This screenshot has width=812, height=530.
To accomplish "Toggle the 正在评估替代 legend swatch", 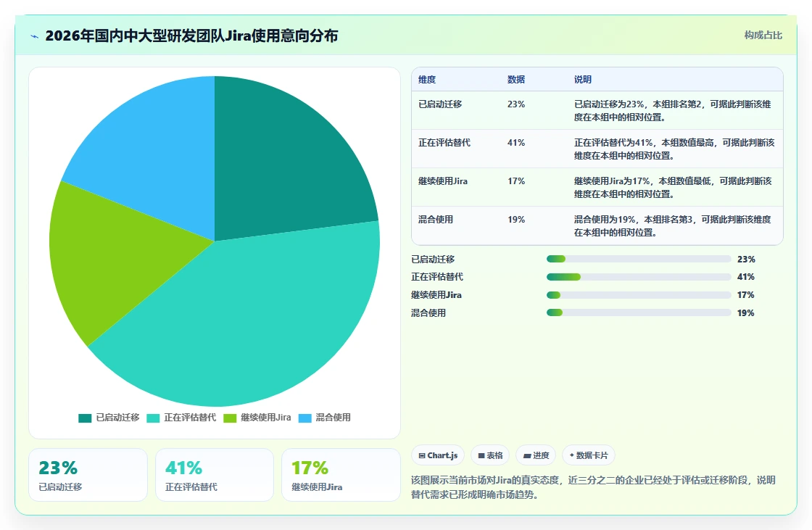I will (x=153, y=418).
